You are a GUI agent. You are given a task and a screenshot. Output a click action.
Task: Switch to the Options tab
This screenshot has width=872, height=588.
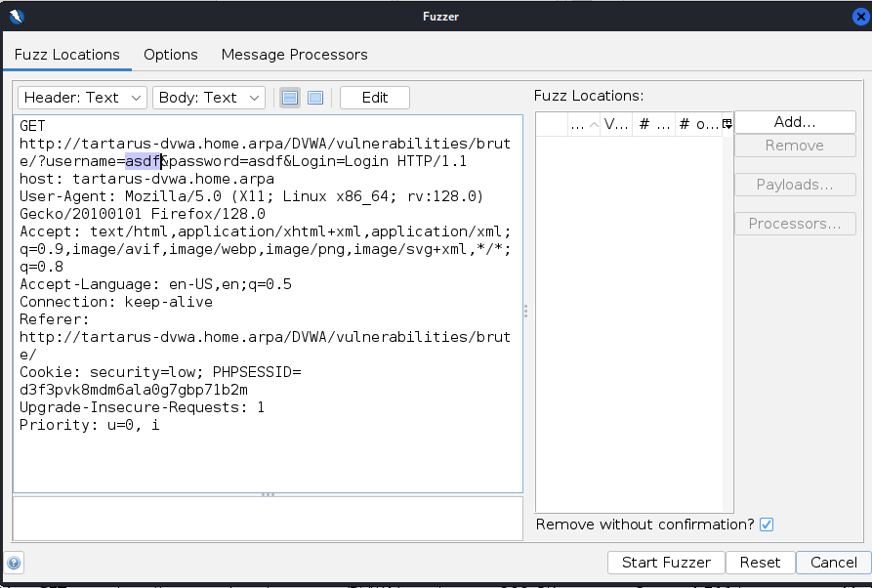point(171,55)
